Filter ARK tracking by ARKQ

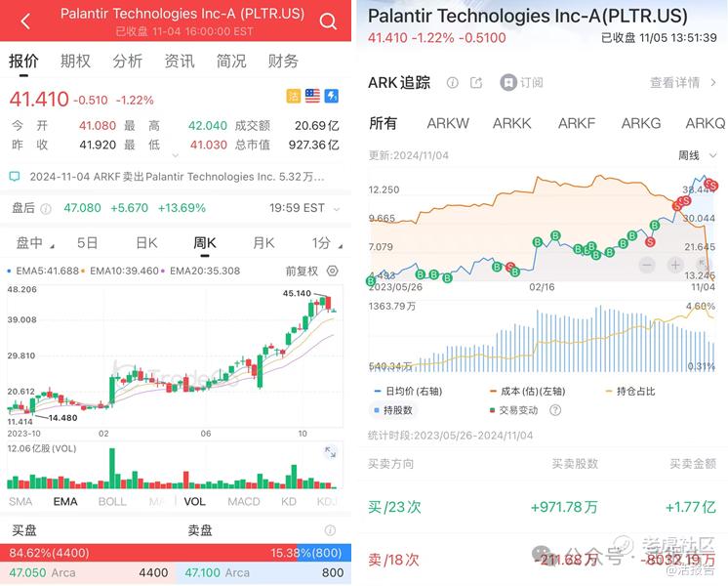(x=706, y=124)
